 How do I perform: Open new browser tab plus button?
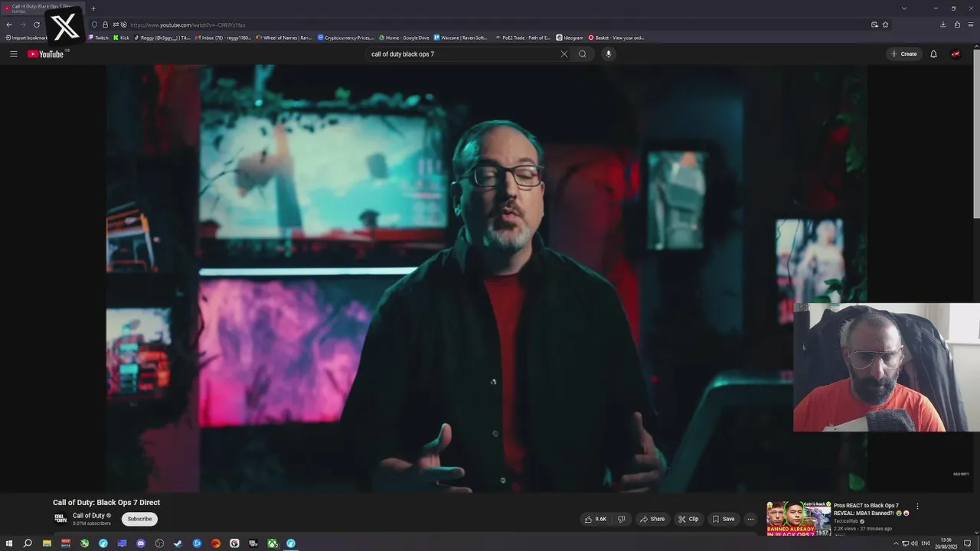93,8
